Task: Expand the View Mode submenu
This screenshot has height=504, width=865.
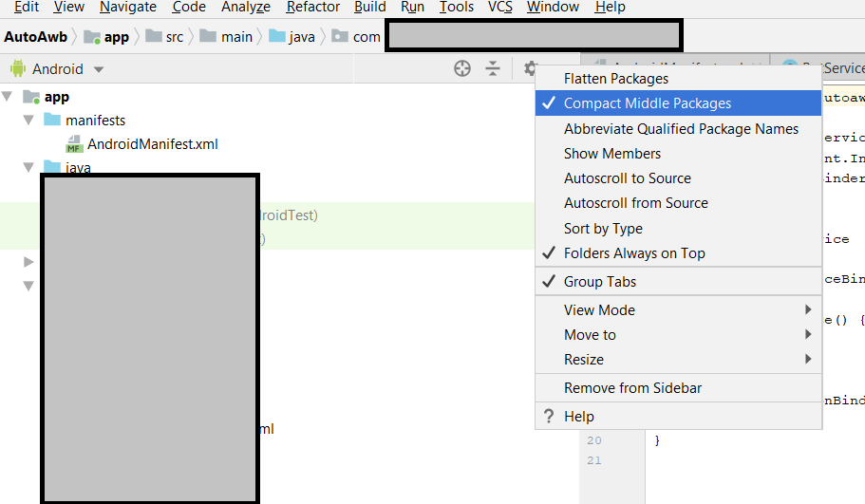Action: pos(679,310)
